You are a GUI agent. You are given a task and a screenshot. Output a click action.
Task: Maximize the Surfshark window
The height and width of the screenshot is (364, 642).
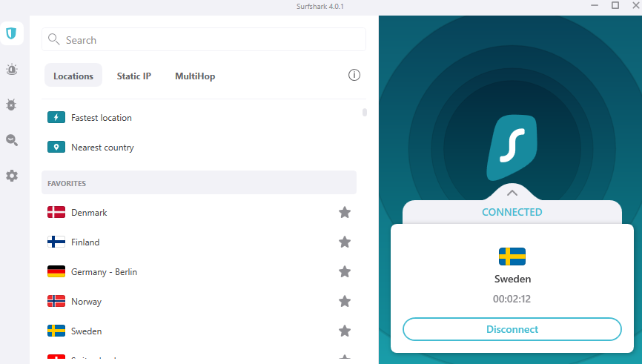[615, 5]
